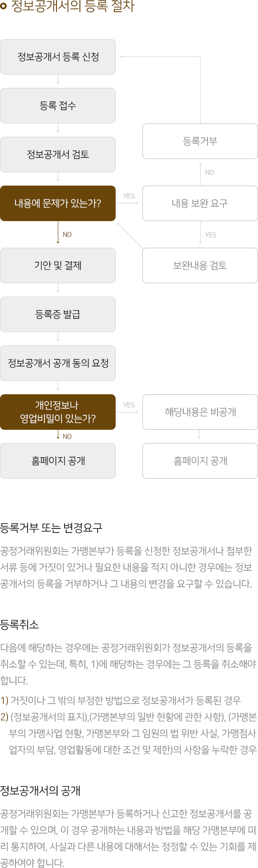The width and height of the screenshot is (258, 868).
Task: Click the gray left 홈페이지 공개 box
Action: pos(58,461)
